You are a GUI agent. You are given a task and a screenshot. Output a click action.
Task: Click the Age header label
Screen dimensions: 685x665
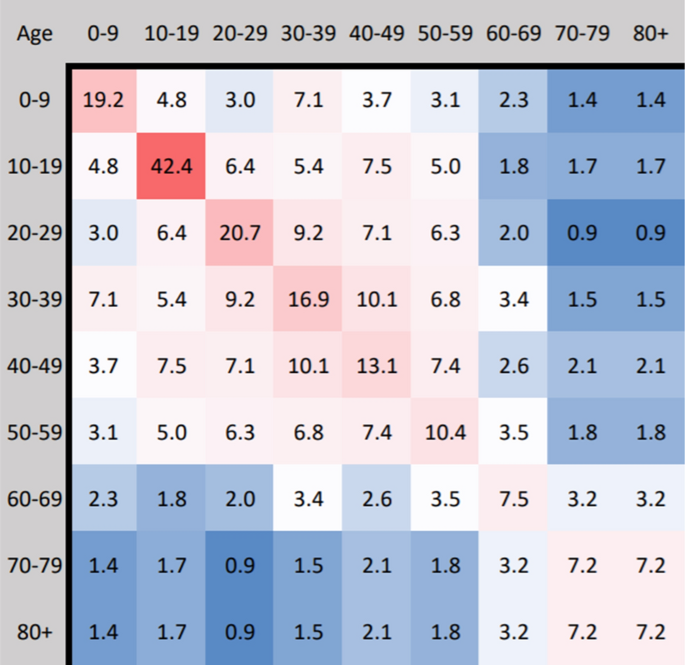coord(35,34)
